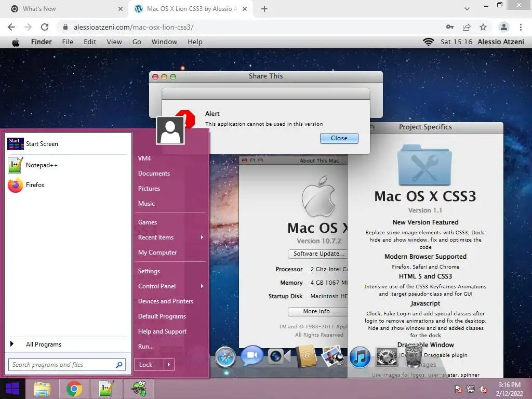Launch iTunes from the dock
532x399 pixels.
tap(360, 357)
